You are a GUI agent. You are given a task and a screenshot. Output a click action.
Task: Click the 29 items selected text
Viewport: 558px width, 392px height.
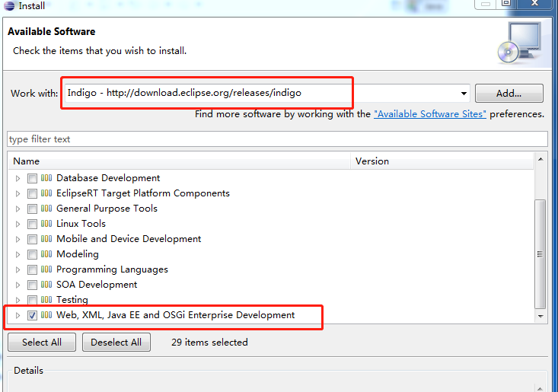click(209, 343)
